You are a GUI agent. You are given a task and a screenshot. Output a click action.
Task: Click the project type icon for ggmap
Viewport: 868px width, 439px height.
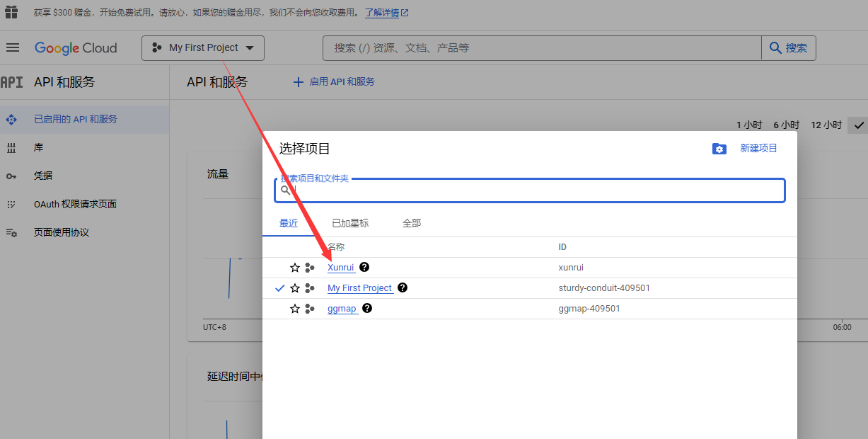coord(310,309)
